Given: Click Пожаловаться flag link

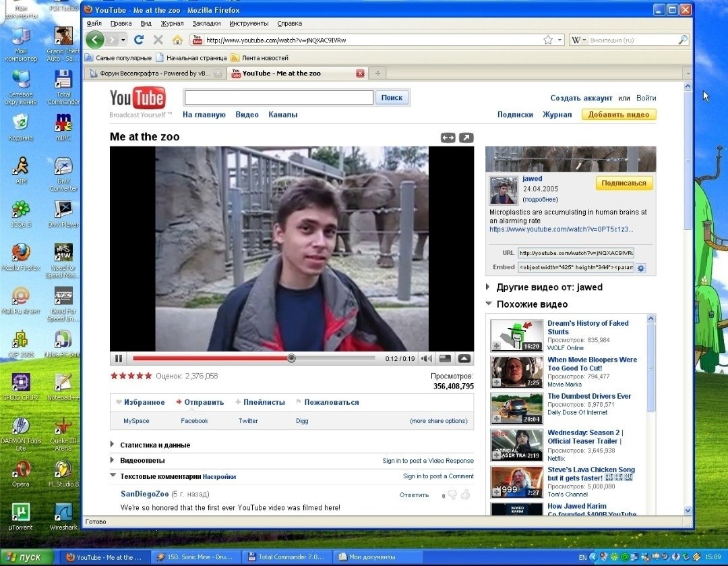Looking at the screenshot, I should coord(328,403).
